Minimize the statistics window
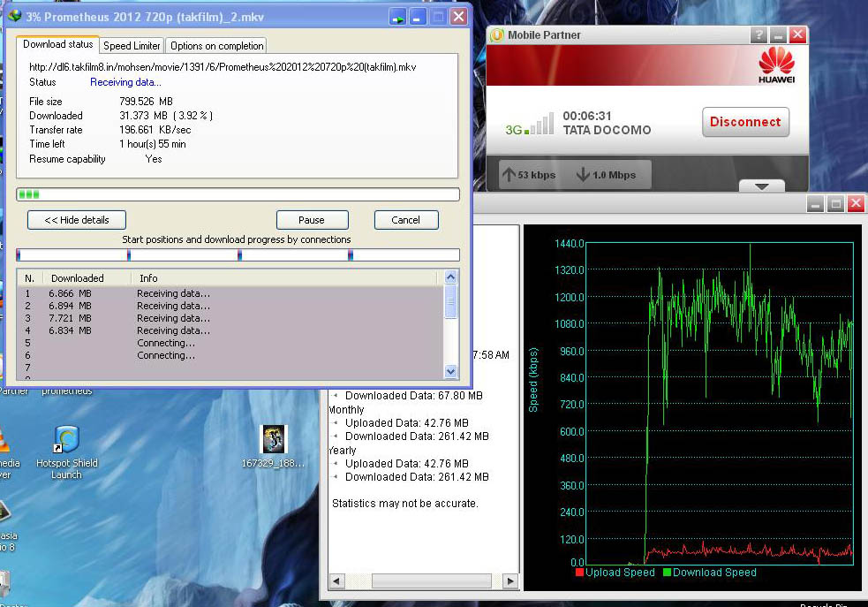 pos(815,204)
